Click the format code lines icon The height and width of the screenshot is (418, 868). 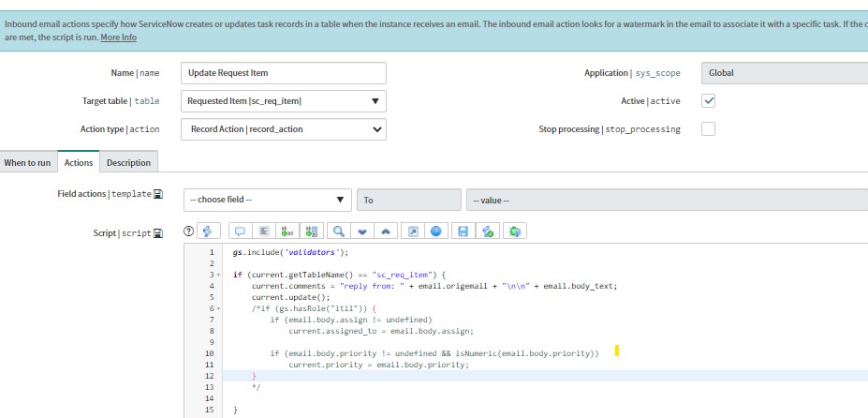[264, 231]
